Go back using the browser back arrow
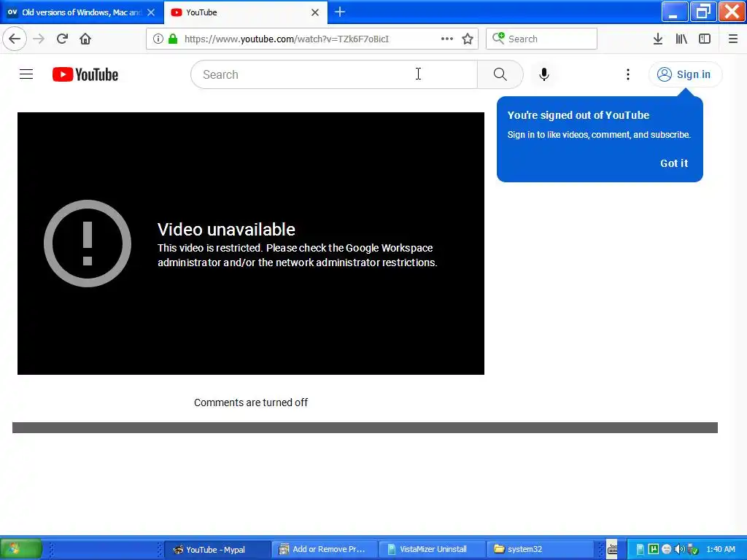Image resolution: width=747 pixels, height=560 pixels. click(15, 39)
